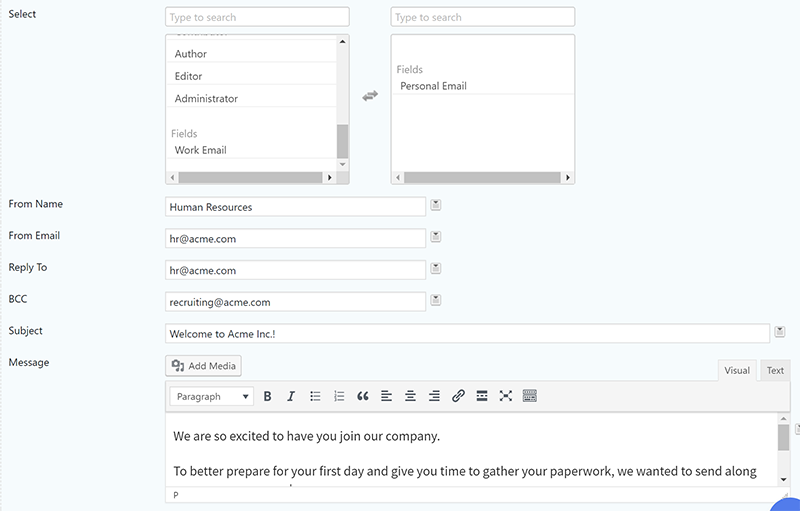This screenshot has width=800, height=511.
Task: Click right list horizontal scroll left arrow
Action: coord(398,177)
